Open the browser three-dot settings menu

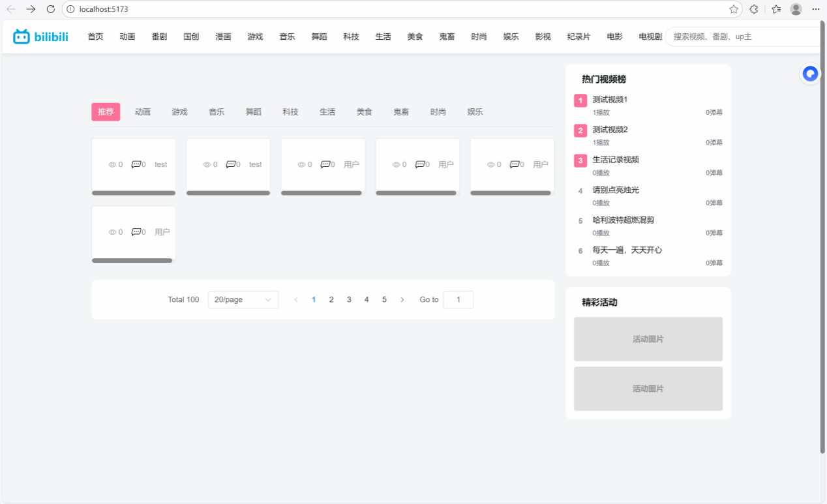[815, 9]
